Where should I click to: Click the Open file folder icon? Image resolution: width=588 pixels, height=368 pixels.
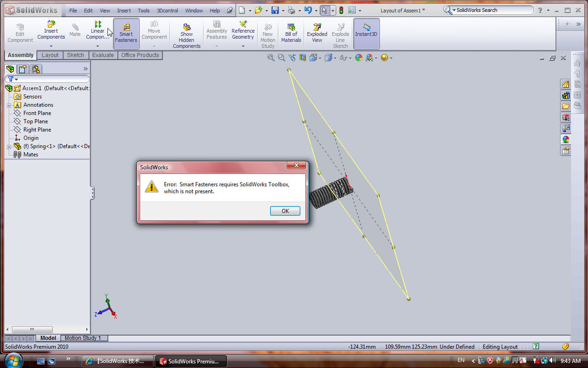(x=259, y=10)
